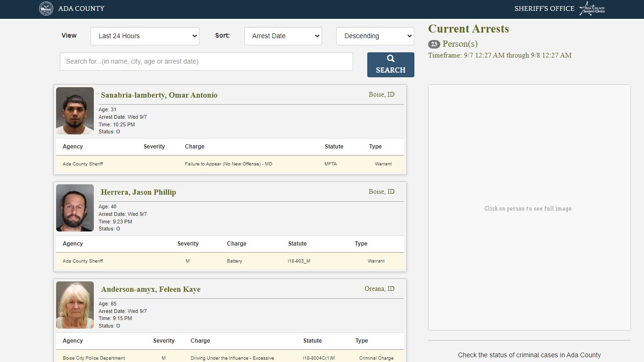Open Jason Herrera's mugshot photo

75,208
